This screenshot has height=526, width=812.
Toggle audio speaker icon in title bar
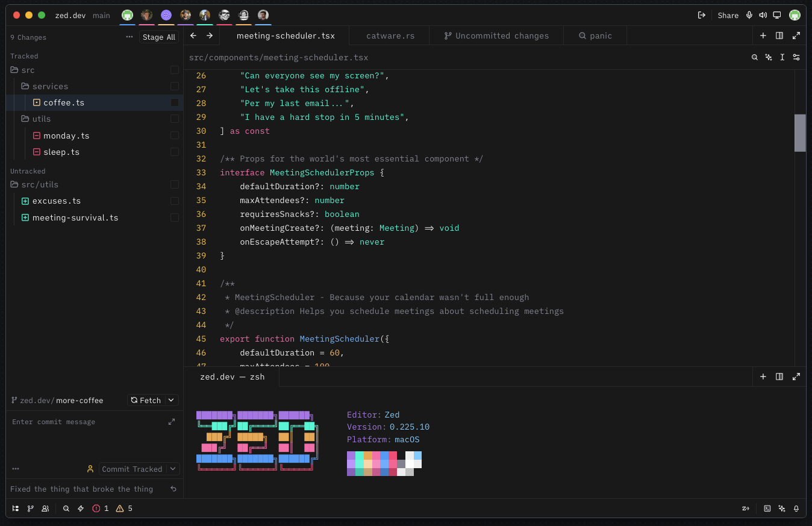point(763,15)
